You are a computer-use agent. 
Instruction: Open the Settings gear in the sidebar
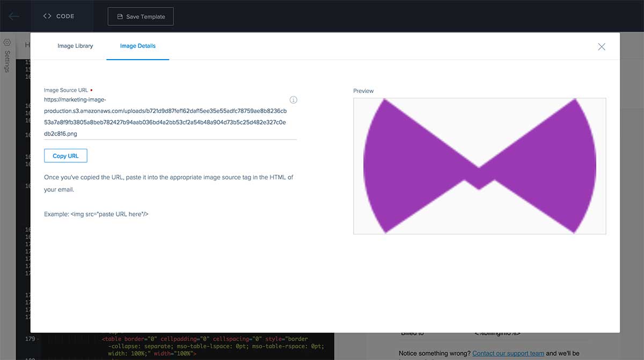pyautogui.click(x=8, y=42)
